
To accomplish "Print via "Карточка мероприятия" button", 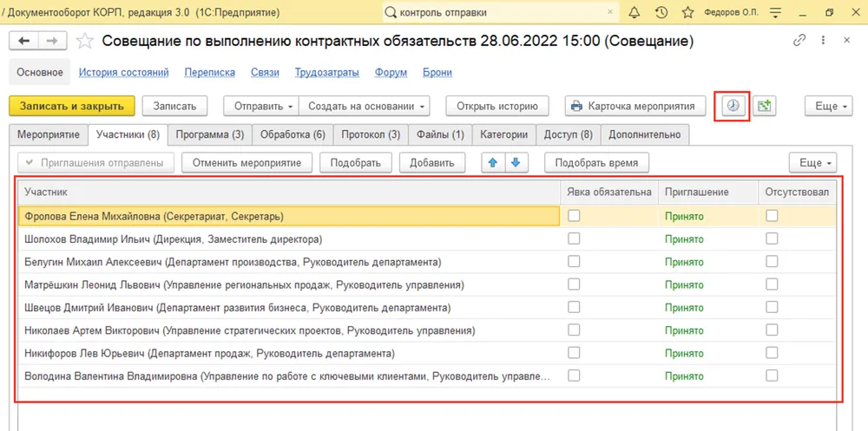I will tap(636, 106).
